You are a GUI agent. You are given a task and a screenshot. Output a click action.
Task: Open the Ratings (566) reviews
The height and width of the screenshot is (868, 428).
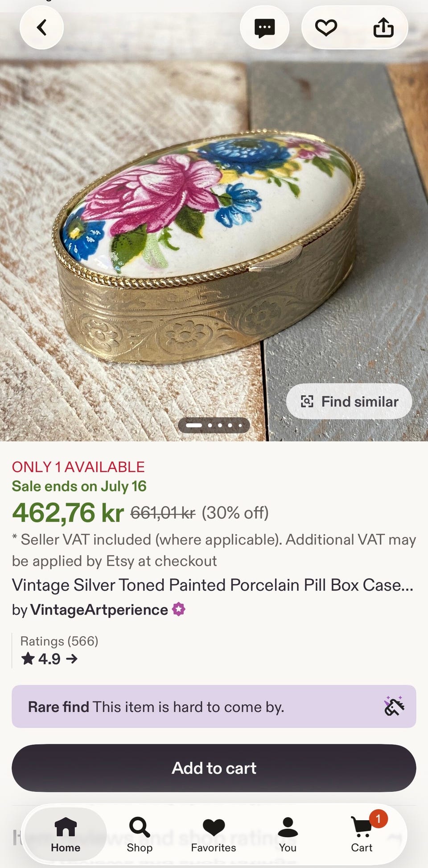click(59, 641)
